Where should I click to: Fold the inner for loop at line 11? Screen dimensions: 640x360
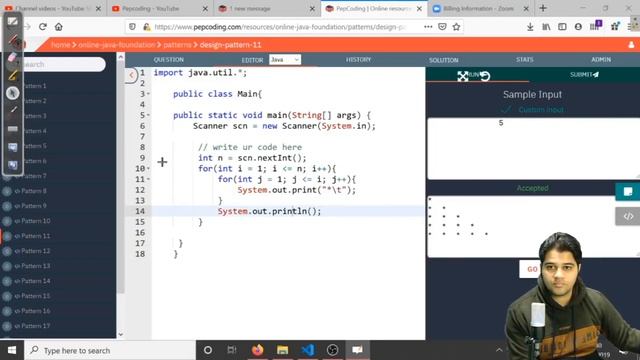(149, 179)
